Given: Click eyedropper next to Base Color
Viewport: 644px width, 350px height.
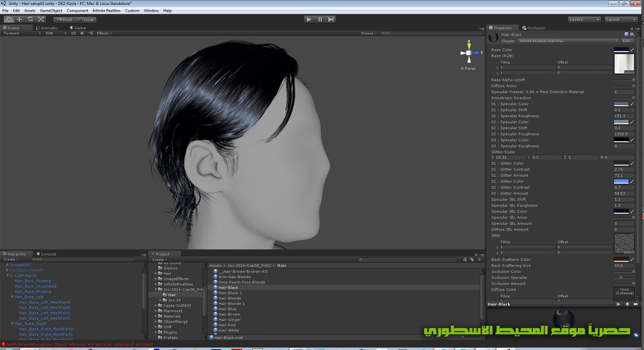Looking at the screenshot, I should tap(632, 50).
